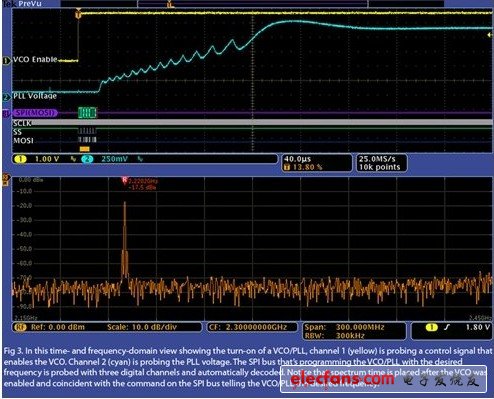Select the orange trigger position marker on waveform

point(78,15)
